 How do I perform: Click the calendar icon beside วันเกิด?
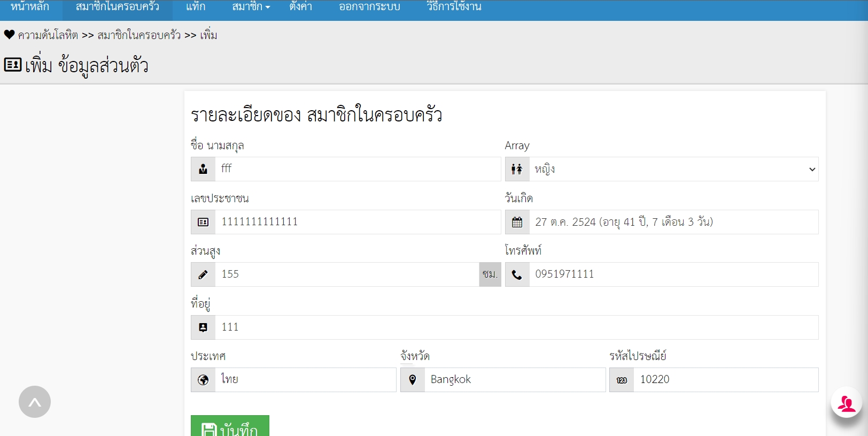tap(517, 222)
